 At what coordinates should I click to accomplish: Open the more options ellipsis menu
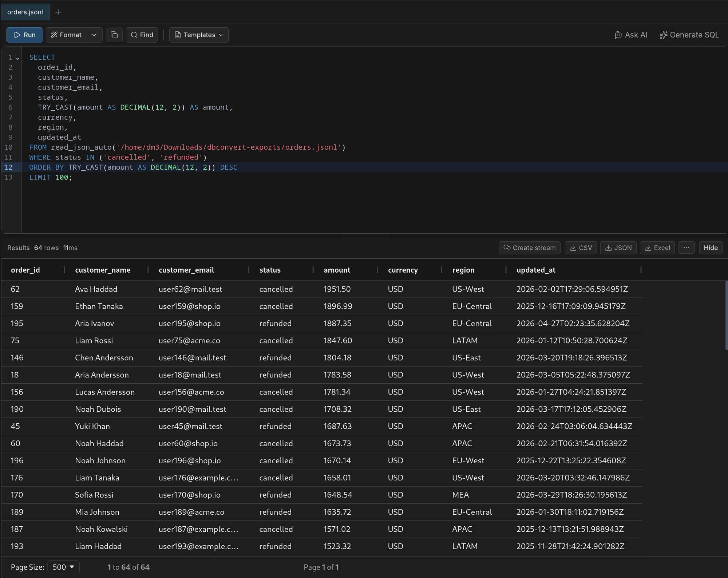pyautogui.click(x=686, y=248)
